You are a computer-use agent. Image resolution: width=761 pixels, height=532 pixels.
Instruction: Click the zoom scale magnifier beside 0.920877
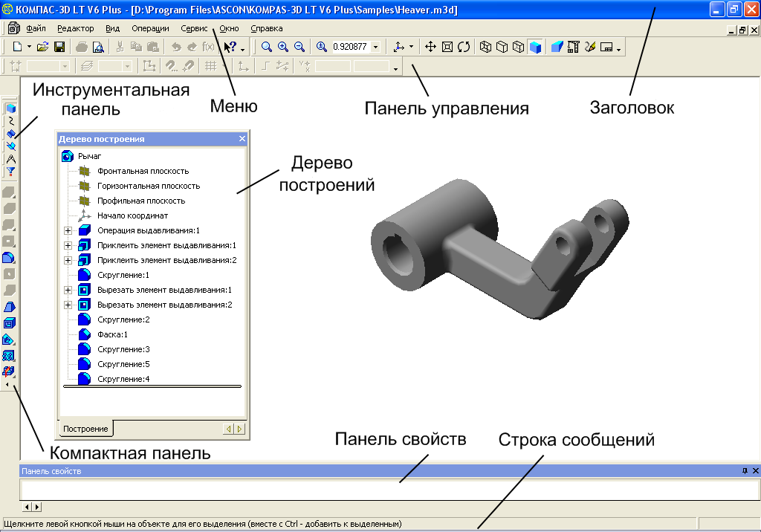click(x=321, y=47)
